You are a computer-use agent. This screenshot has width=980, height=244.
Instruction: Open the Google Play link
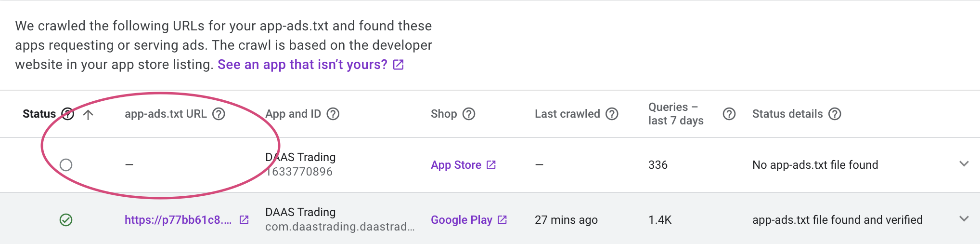pyautogui.click(x=461, y=220)
